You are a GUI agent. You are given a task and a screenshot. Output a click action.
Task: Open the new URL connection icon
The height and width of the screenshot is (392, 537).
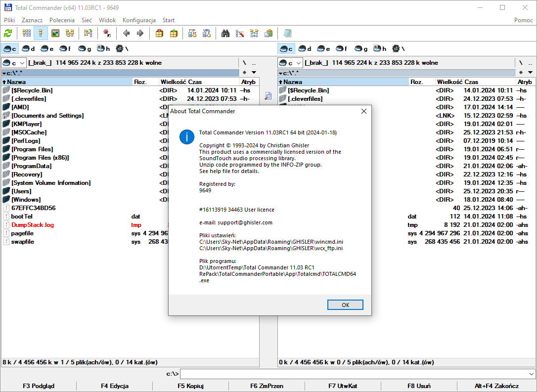(207, 33)
